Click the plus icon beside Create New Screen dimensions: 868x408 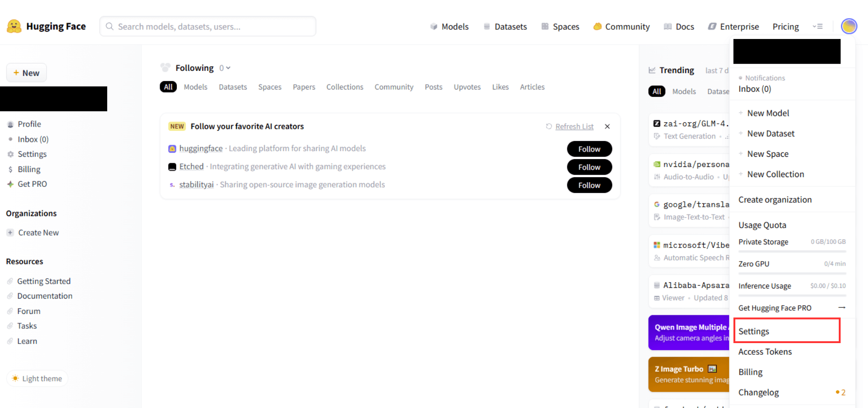pos(10,233)
